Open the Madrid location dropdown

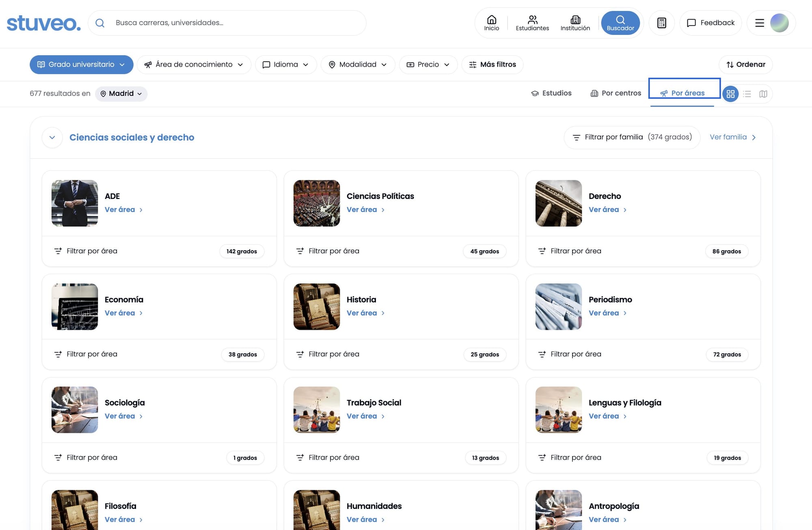(x=121, y=94)
